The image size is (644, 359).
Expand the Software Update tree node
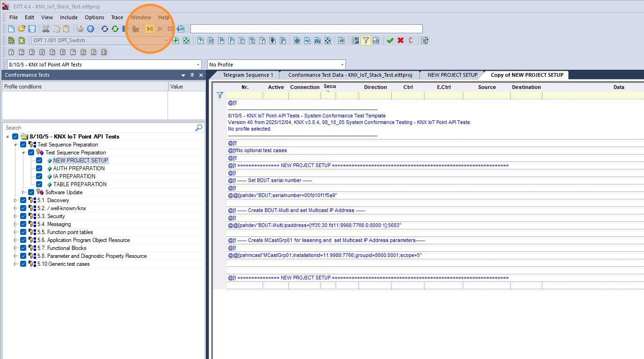23,192
